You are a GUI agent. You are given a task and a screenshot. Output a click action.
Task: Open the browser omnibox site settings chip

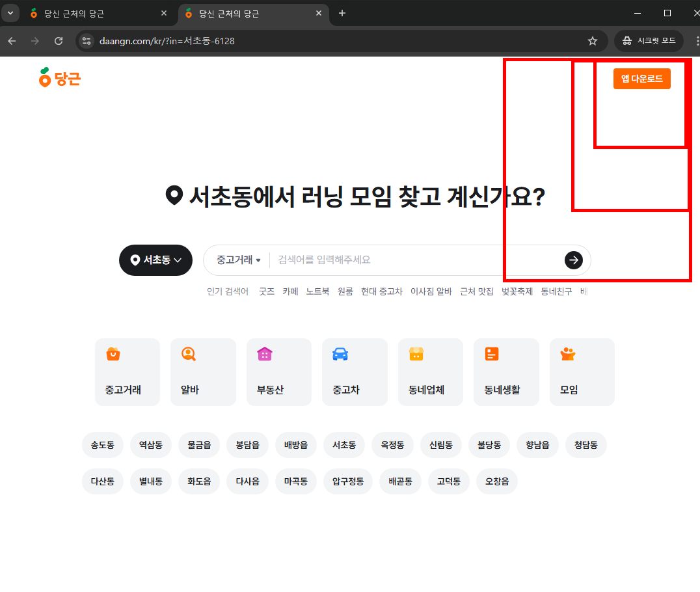coord(87,40)
